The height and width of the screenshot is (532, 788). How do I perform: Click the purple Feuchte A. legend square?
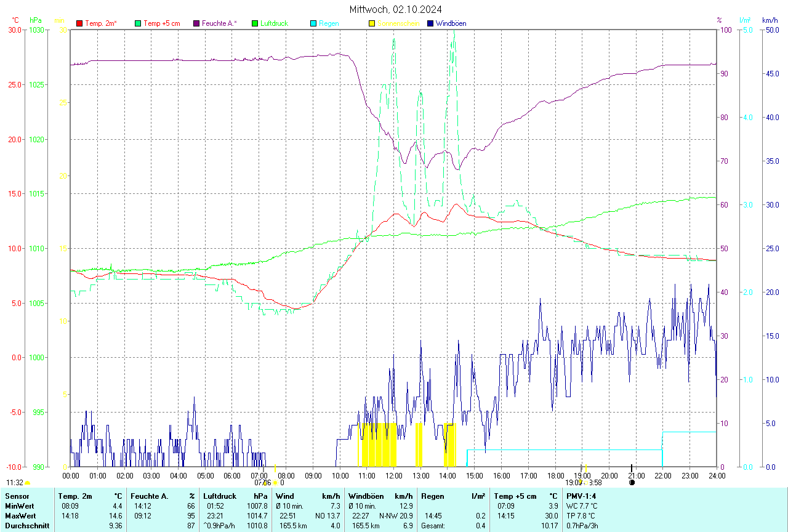click(x=196, y=23)
